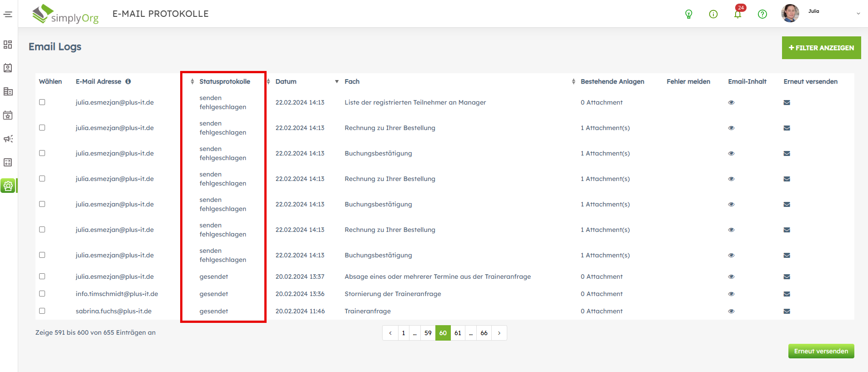This screenshot has width=868, height=372.
Task: Open the hamburger menu in top-left
Action: [x=8, y=14]
